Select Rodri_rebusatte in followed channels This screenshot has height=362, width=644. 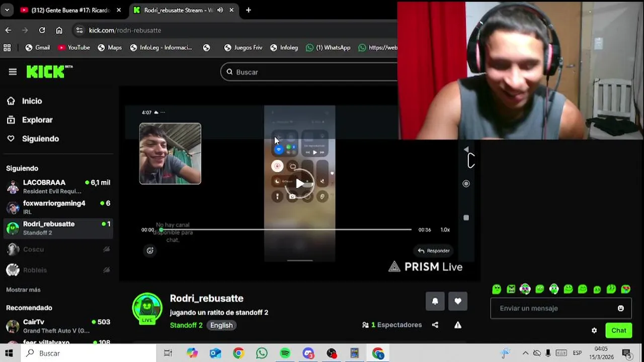coord(58,228)
